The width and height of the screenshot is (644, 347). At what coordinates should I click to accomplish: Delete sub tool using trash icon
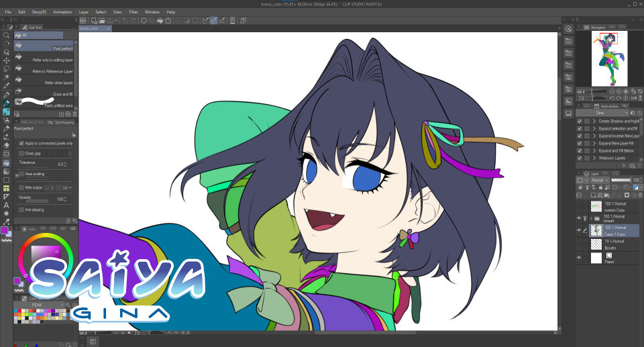[x=74, y=114]
